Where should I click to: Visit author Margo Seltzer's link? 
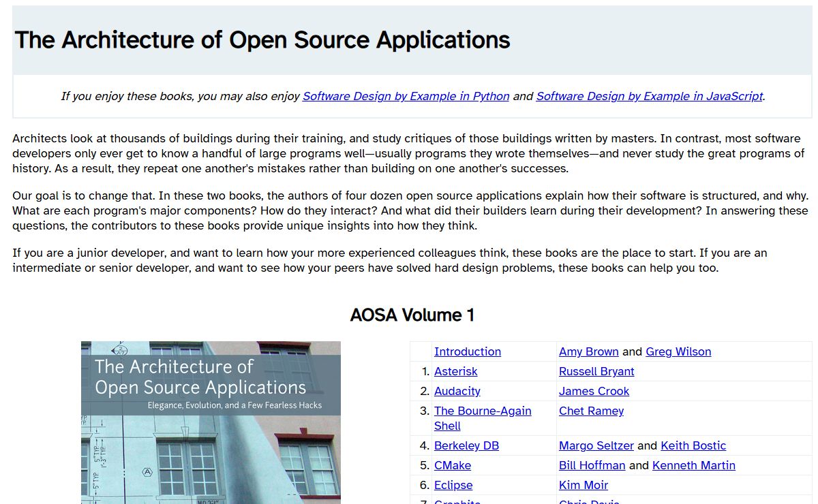[596, 445]
